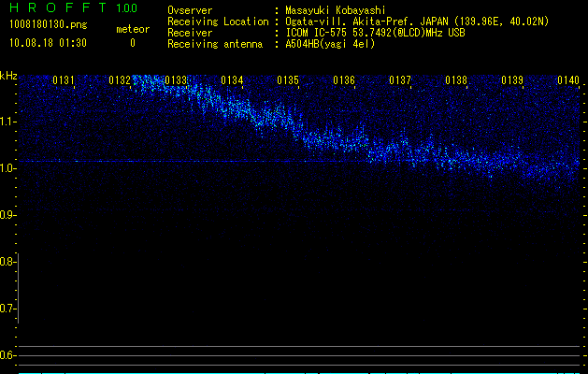This screenshot has width=588, height=374.
Task: Click the A504HB antenna description
Action: (x=330, y=44)
